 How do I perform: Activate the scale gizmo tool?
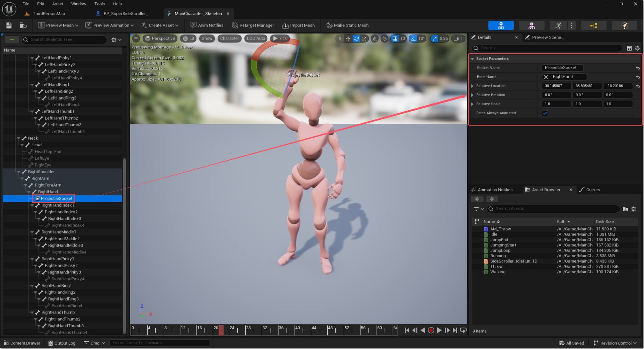pos(365,39)
